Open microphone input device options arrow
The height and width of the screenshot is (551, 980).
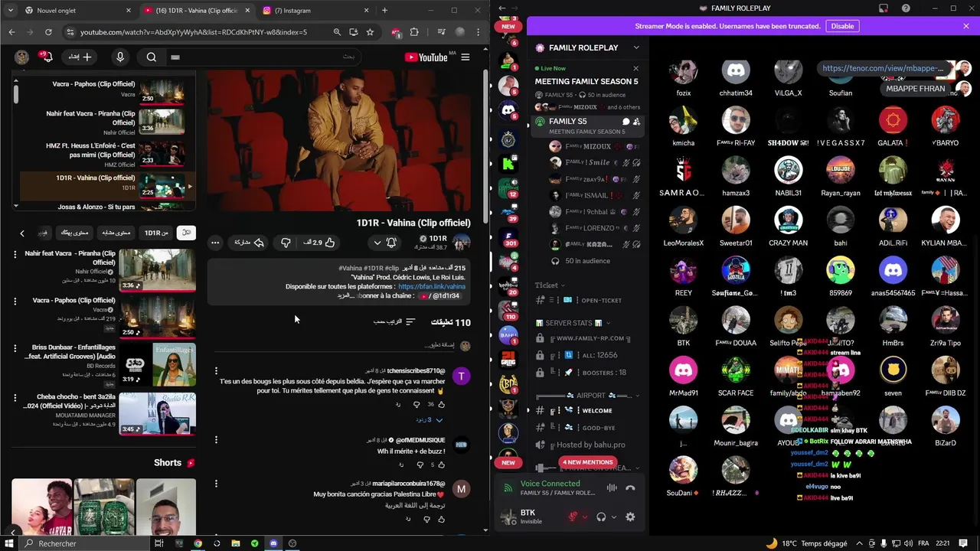pos(584,517)
